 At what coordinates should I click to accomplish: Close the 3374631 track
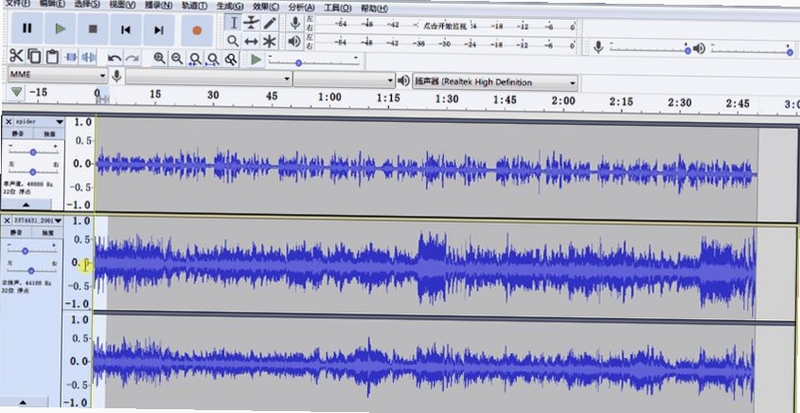tap(7, 220)
